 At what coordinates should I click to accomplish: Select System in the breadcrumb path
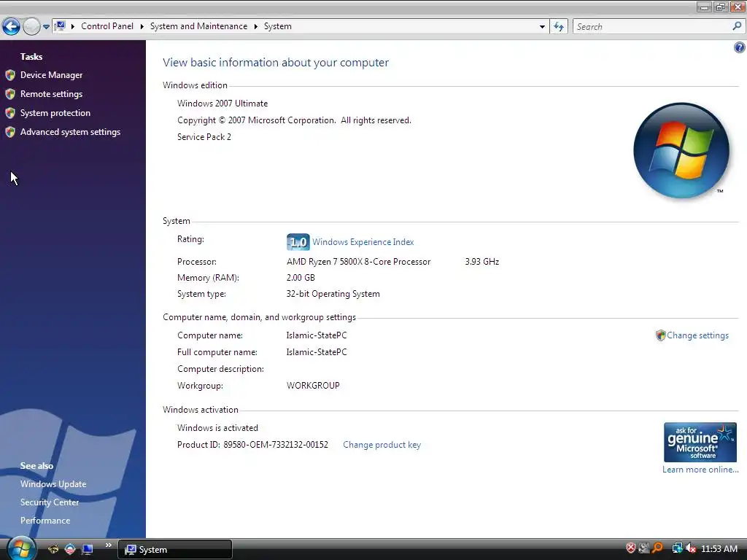(278, 26)
